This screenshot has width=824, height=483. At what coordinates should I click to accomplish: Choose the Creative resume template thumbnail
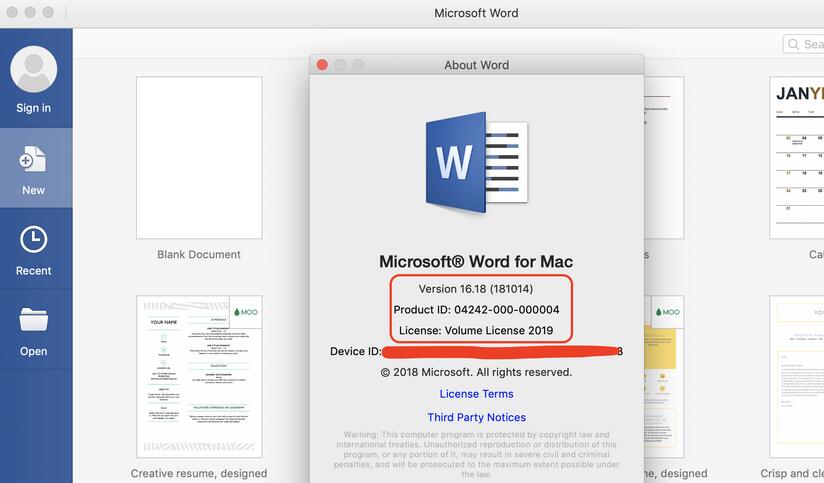pyautogui.click(x=199, y=376)
